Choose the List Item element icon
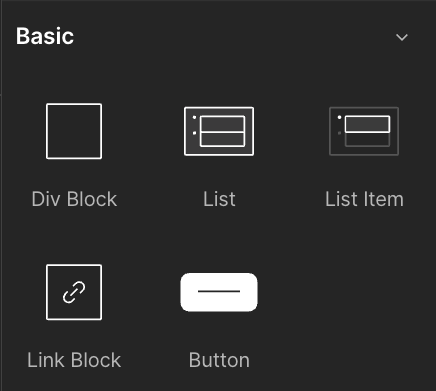This screenshot has height=391, width=436. coord(364,131)
